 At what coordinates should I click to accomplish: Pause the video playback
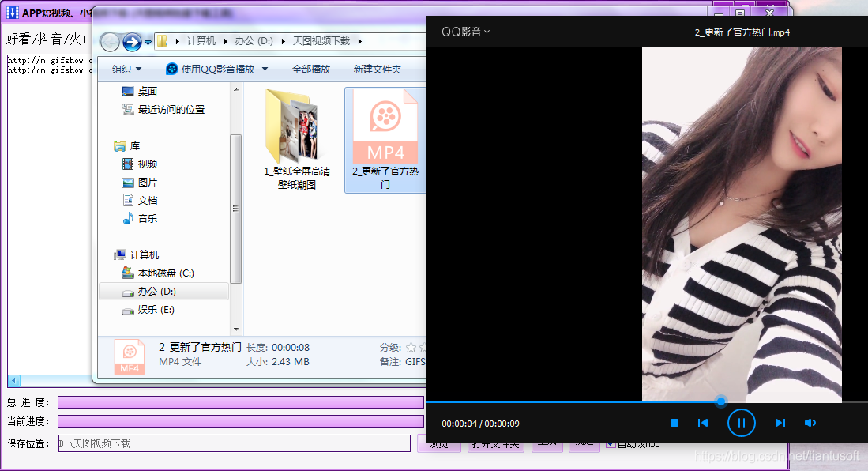[x=741, y=423]
